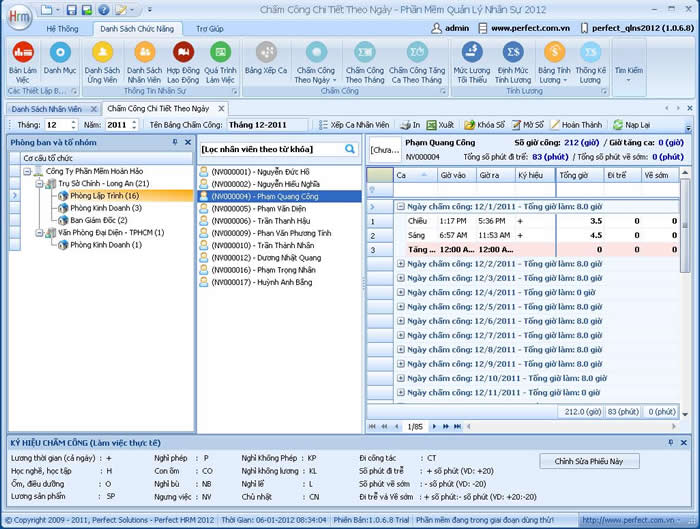Viewport: 700px width, 529px height.
Task: Lock book with Khóa Sổ
Action: click(x=484, y=125)
